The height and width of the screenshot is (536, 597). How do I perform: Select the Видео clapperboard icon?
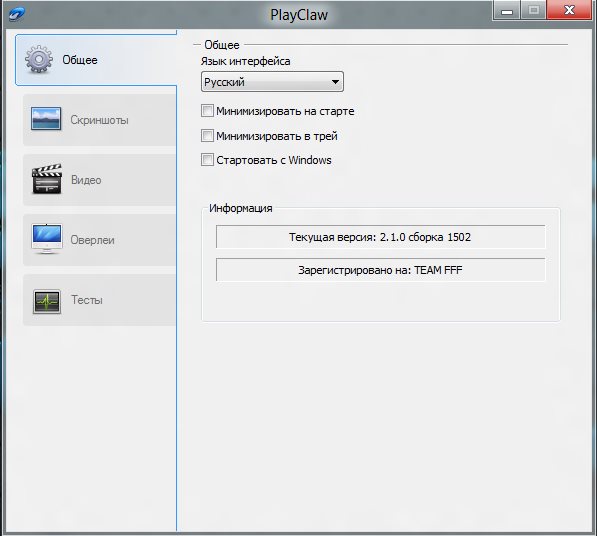pyautogui.click(x=47, y=179)
